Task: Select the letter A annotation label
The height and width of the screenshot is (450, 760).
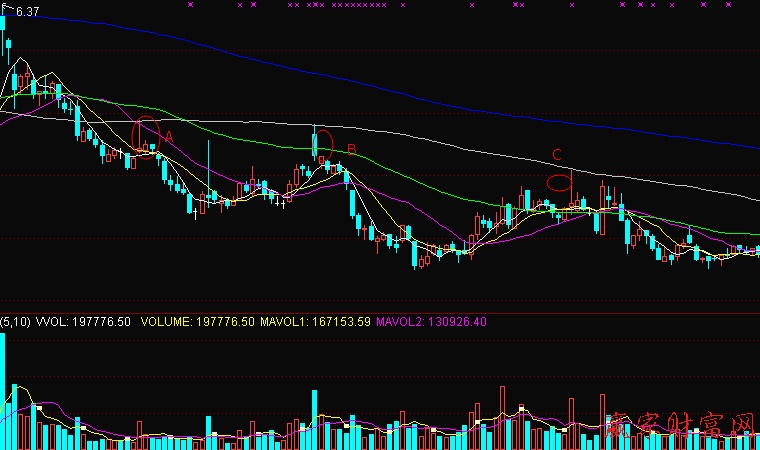Action: tap(169, 135)
